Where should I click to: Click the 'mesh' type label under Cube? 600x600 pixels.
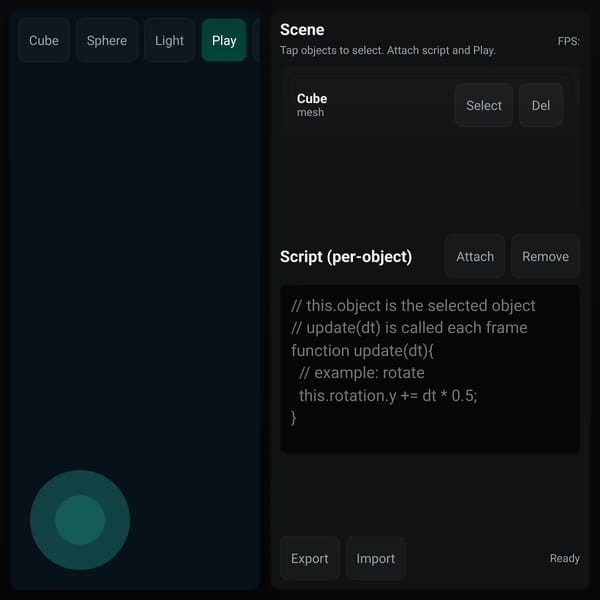coord(310,112)
